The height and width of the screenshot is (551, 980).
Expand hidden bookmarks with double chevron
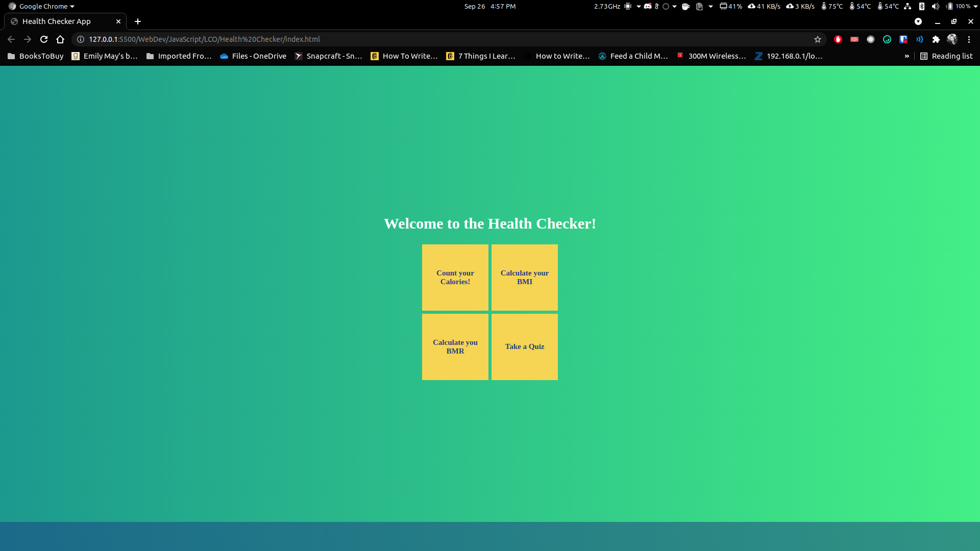906,56
